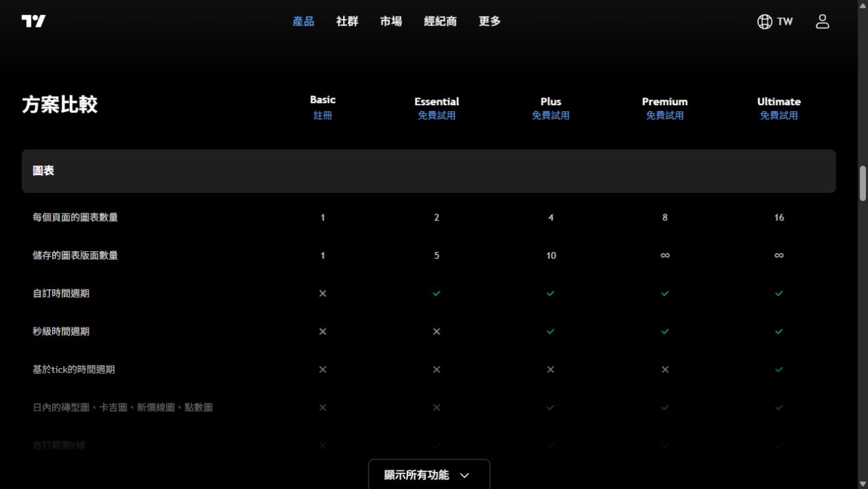The image size is (868, 489).
Task: Click the Basic cross for 自訂時間週期
Action: point(322,293)
